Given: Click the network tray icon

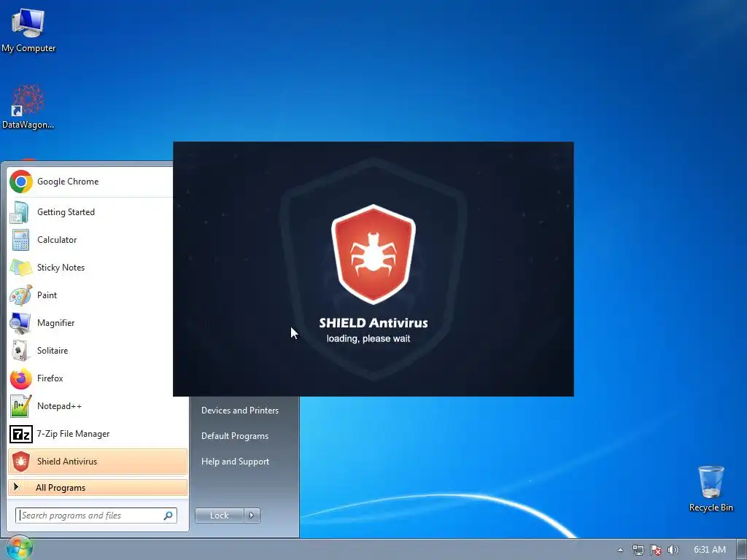Looking at the screenshot, I should pos(638,550).
